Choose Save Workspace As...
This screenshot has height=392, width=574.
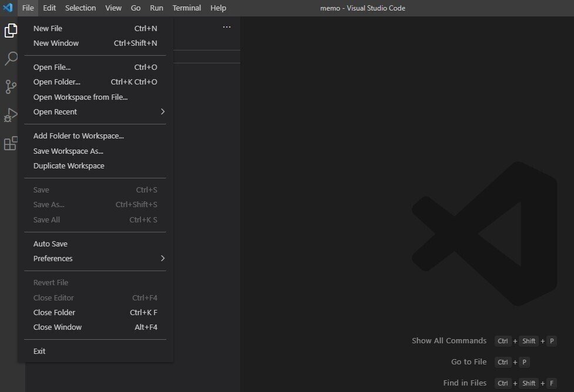pyautogui.click(x=95, y=151)
